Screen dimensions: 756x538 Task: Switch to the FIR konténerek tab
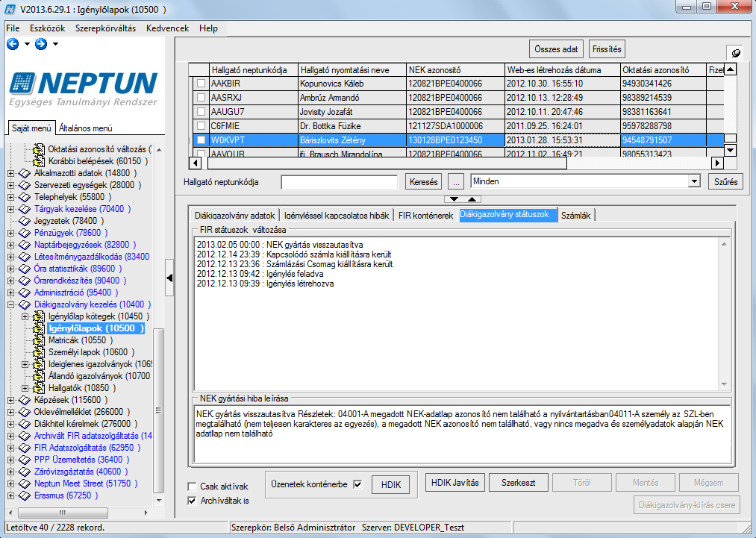click(x=425, y=216)
